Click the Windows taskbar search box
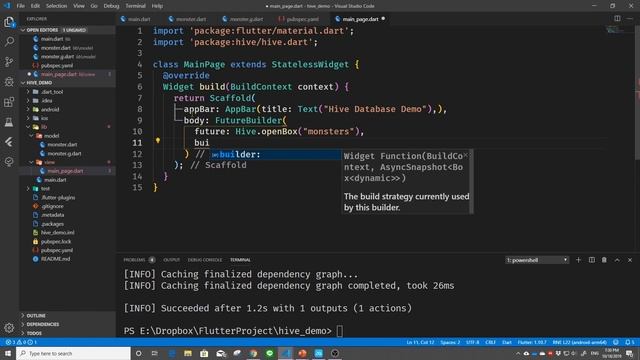This screenshot has width=640, height=360. click(x=73, y=353)
